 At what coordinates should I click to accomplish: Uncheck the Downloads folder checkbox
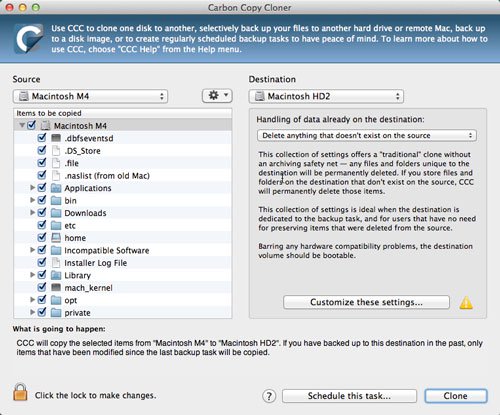(x=42, y=212)
